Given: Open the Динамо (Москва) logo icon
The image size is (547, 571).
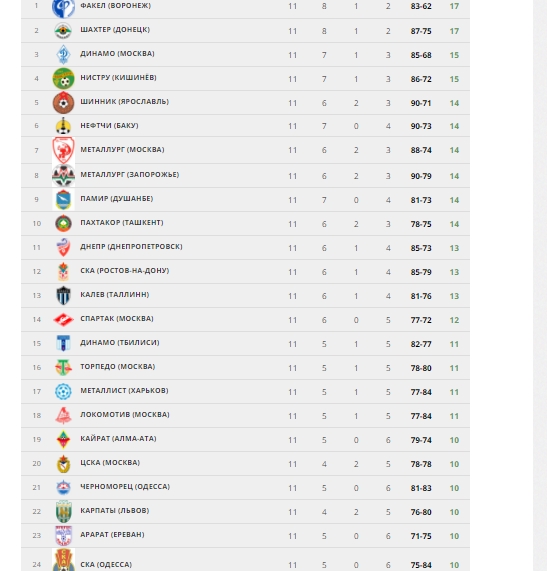Looking at the screenshot, I should click(x=63, y=55).
